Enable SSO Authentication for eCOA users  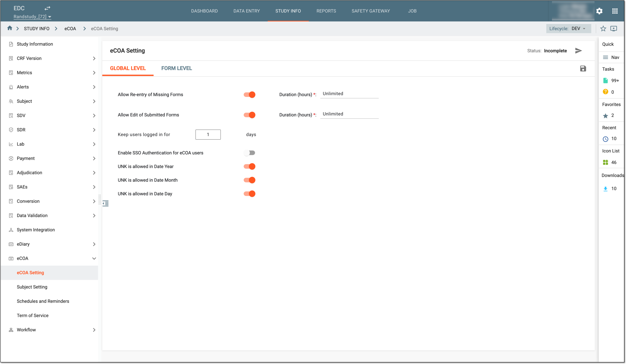point(249,153)
